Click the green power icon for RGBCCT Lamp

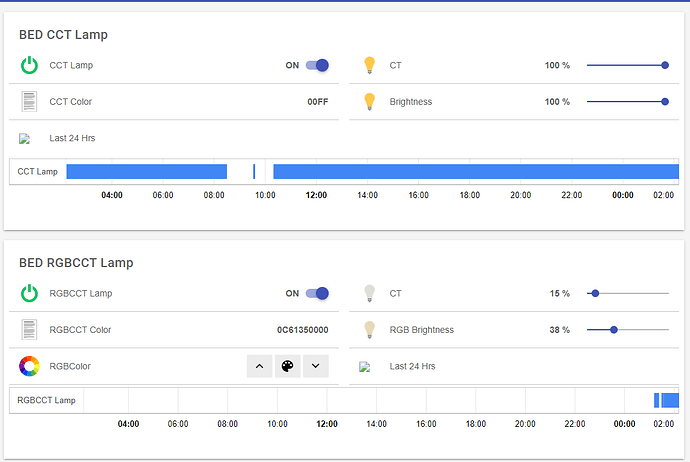[29, 294]
